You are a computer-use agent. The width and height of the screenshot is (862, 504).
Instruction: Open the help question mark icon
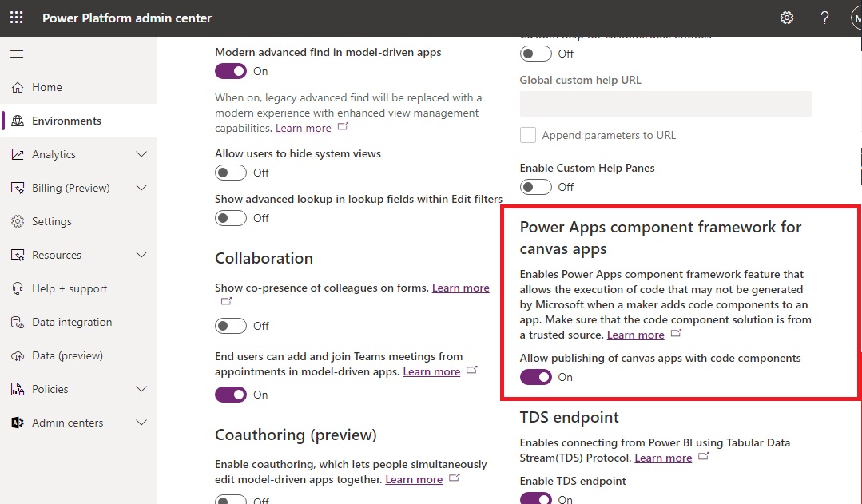(824, 17)
